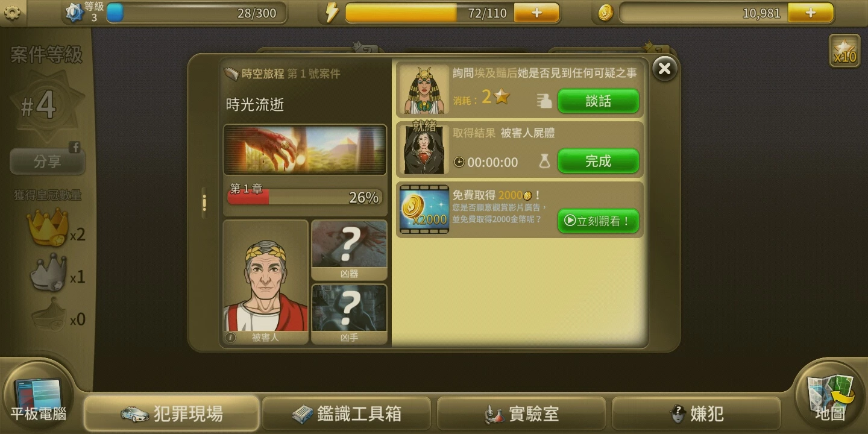Viewport: 868px width, 434px height.
Task: Click 談話 to question the Egyptian queen
Action: point(598,101)
